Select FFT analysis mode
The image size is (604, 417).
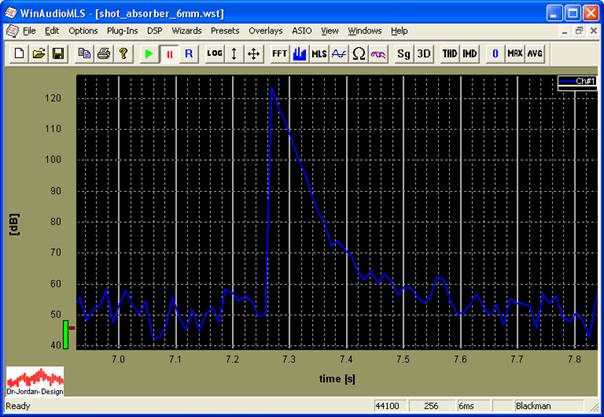pyautogui.click(x=279, y=54)
